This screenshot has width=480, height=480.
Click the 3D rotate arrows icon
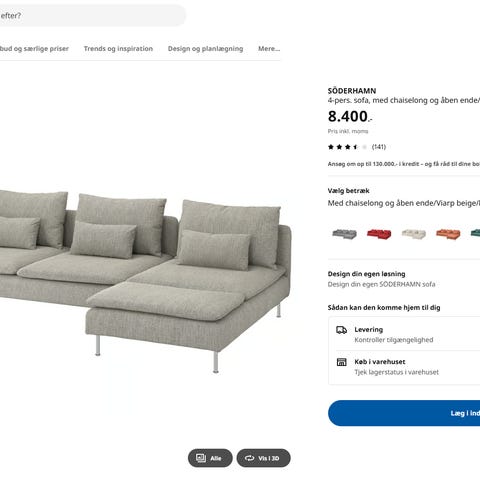tap(249, 458)
